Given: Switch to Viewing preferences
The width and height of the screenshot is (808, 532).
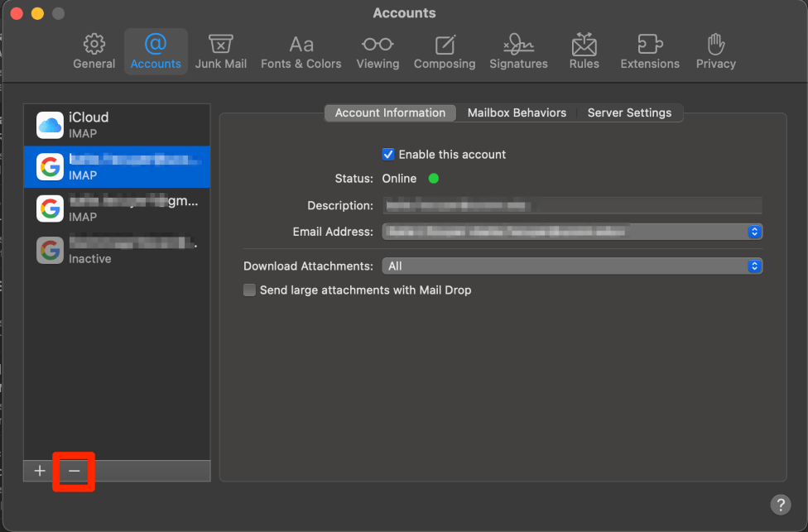Looking at the screenshot, I should [x=378, y=51].
